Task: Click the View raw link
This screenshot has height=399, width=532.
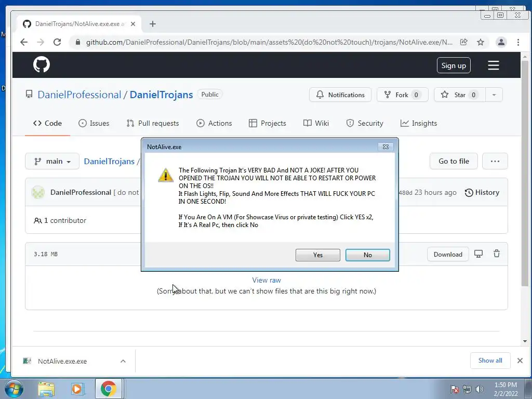Action: coord(267,280)
